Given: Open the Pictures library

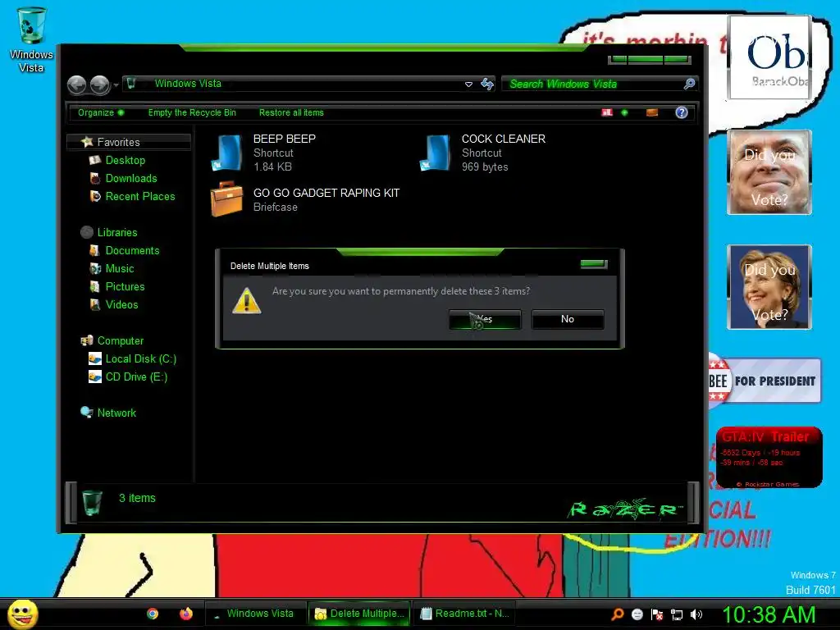Looking at the screenshot, I should 125,286.
